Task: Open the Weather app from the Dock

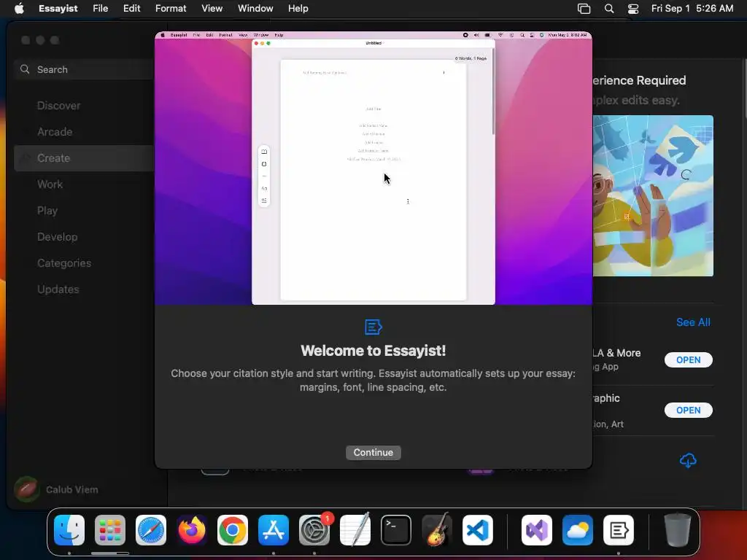Action: coord(578,530)
